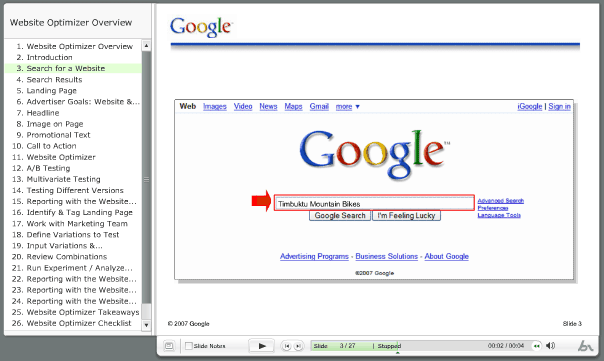Open the Gmail link
604x361 pixels.
coord(319,106)
